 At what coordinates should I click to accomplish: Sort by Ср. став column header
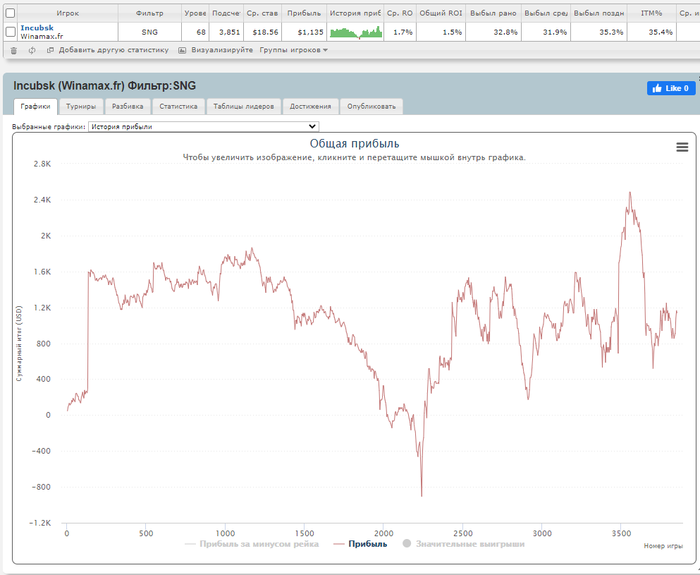click(x=262, y=13)
